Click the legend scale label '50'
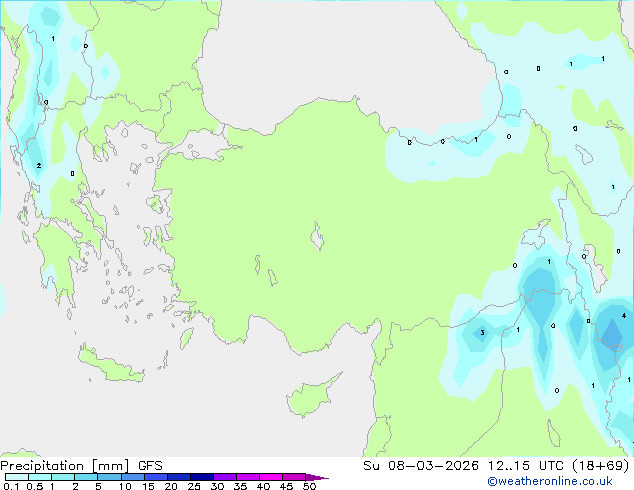 (309, 486)
